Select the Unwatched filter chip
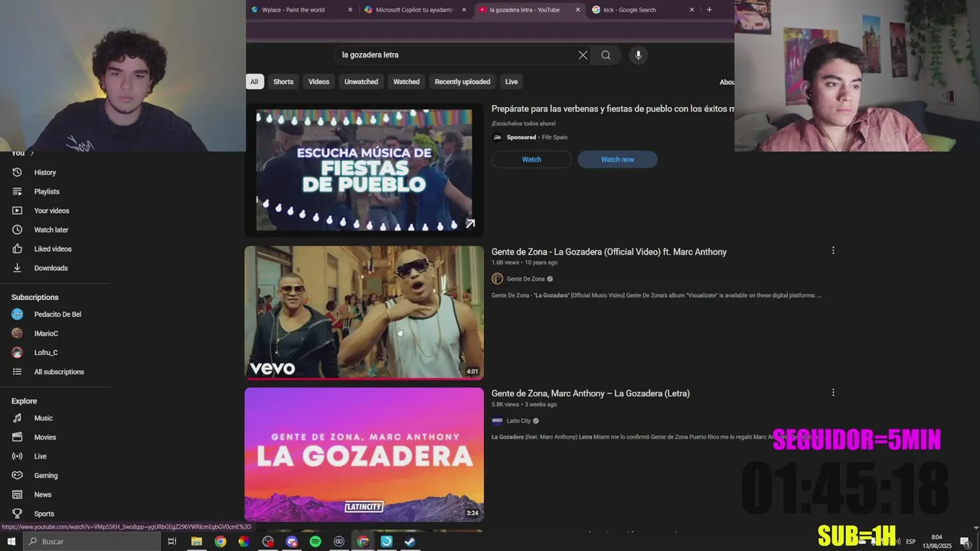Screen dimensions: 980x551 coord(361,82)
